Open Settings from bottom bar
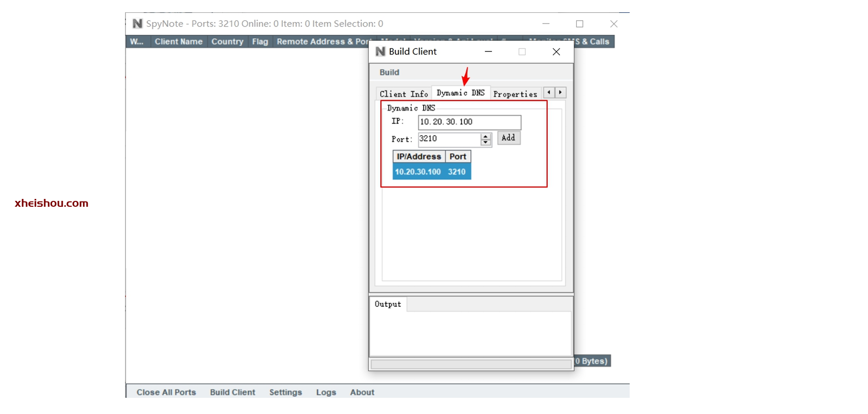This screenshot has width=868, height=414. tap(285, 392)
